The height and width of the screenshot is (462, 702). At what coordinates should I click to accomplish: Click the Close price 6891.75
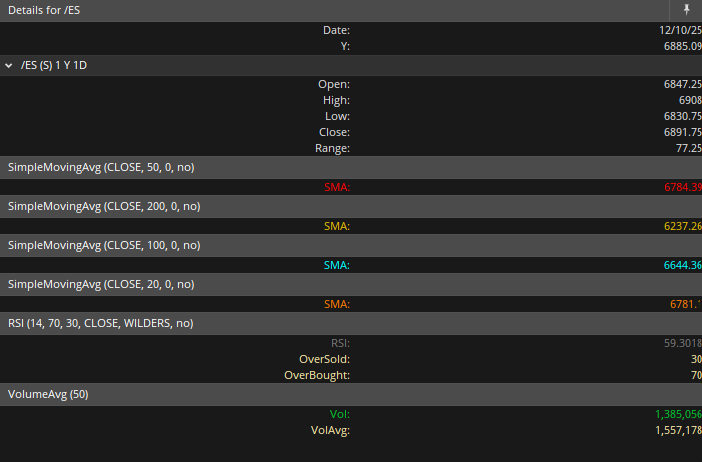coord(682,133)
